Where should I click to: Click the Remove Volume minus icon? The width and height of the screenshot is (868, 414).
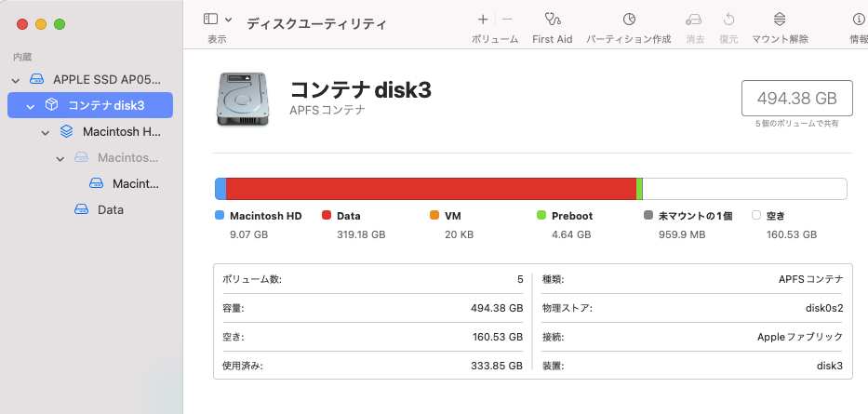507,20
